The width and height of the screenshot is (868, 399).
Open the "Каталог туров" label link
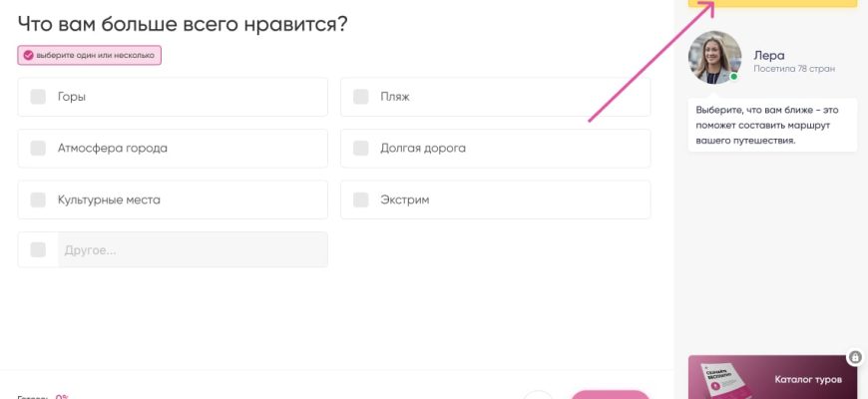tap(808, 380)
